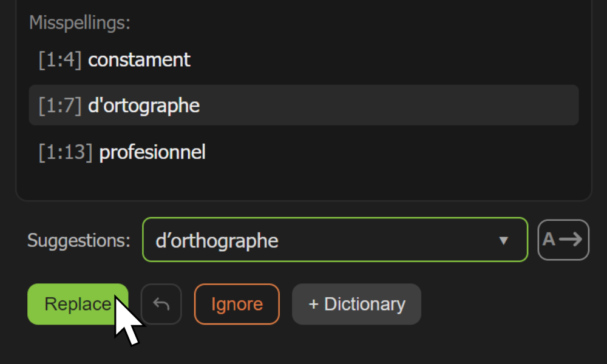Click the [1:7] position marker

point(60,106)
